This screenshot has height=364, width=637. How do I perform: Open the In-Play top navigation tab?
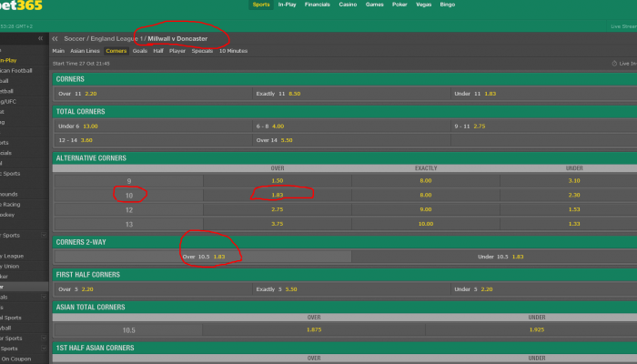pos(287,5)
